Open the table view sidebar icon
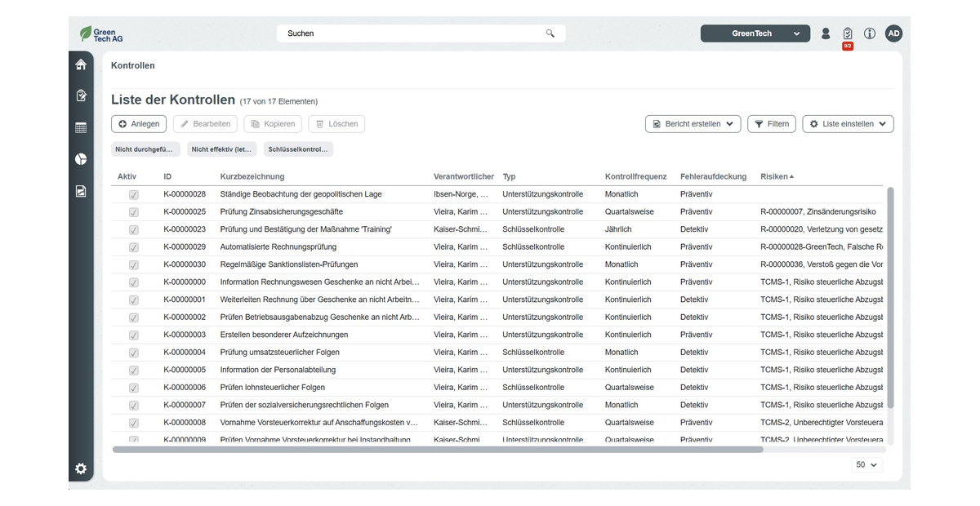 [81, 127]
